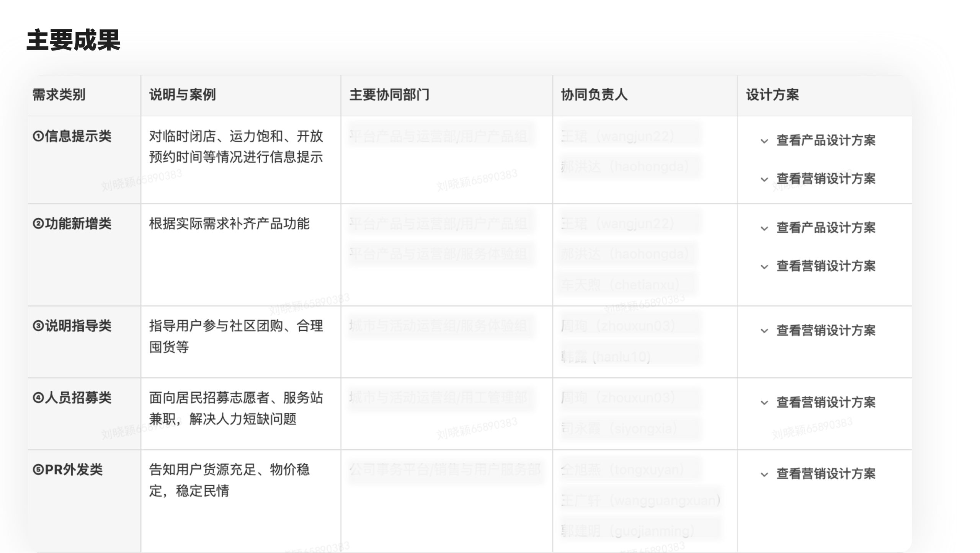Click the blurred chetianxu name

pyautogui.click(x=621, y=284)
